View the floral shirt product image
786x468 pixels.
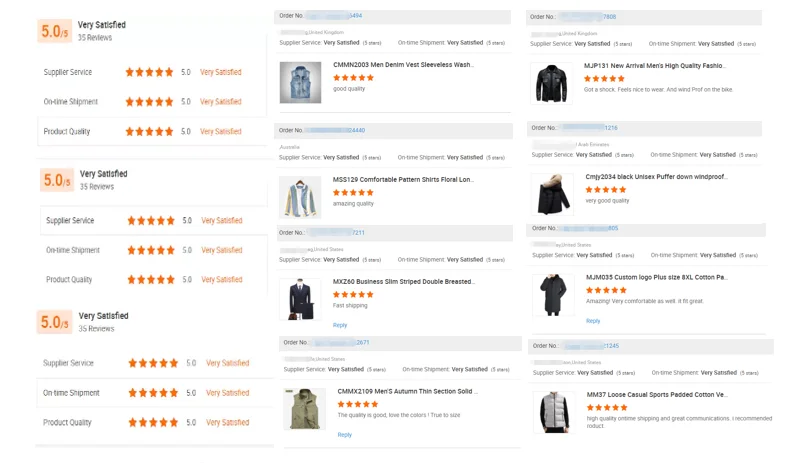tap(300, 197)
